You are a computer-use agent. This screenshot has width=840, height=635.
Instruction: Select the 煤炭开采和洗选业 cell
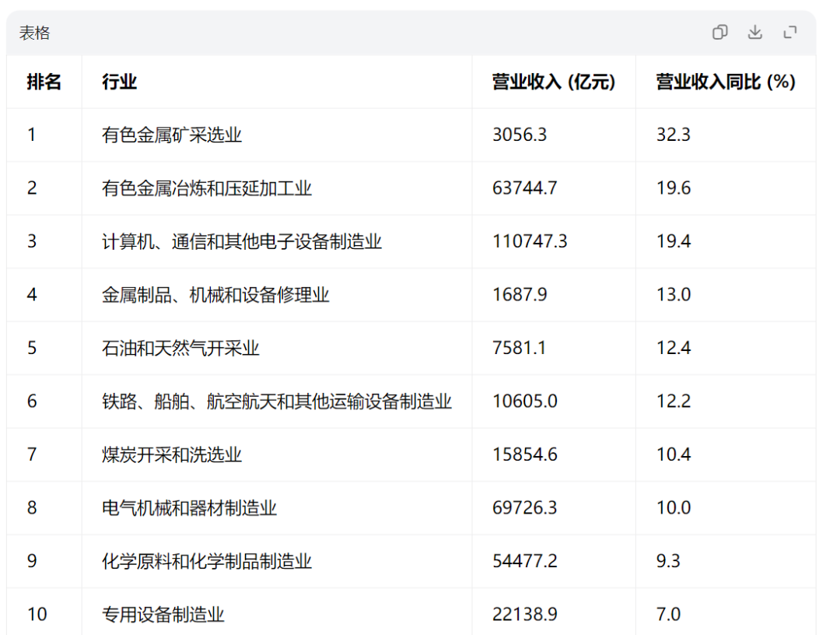coord(172,454)
